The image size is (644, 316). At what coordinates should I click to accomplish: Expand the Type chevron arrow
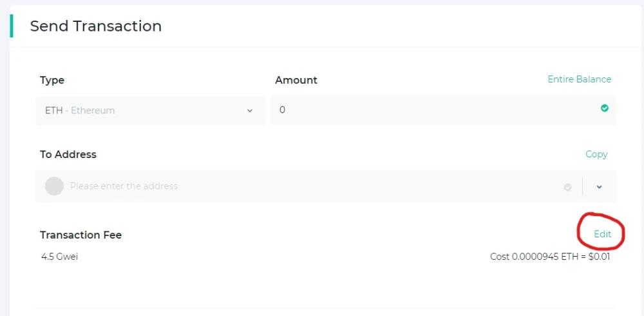point(250,111)
